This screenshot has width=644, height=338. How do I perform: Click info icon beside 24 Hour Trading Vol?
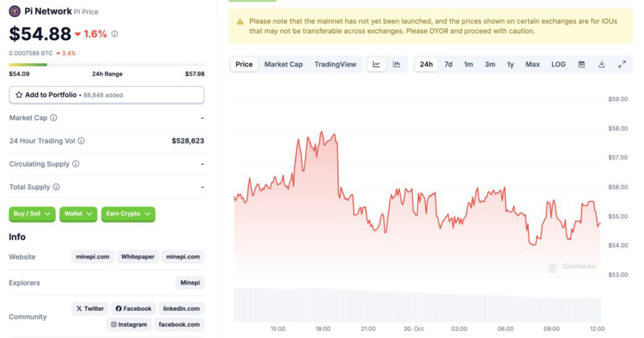point(81,141)
